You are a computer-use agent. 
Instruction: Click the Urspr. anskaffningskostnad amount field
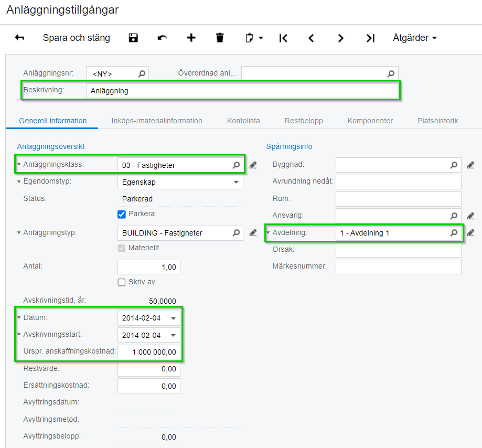[x=149, y=352]
